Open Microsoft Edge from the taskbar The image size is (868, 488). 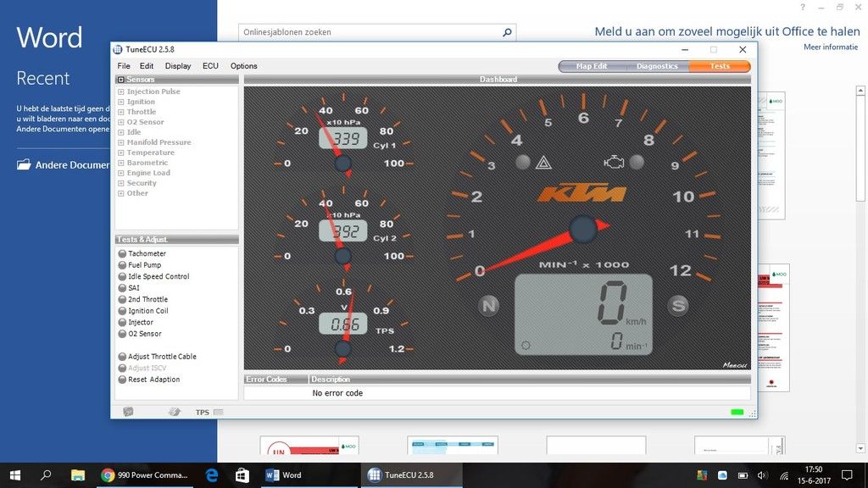211,475
